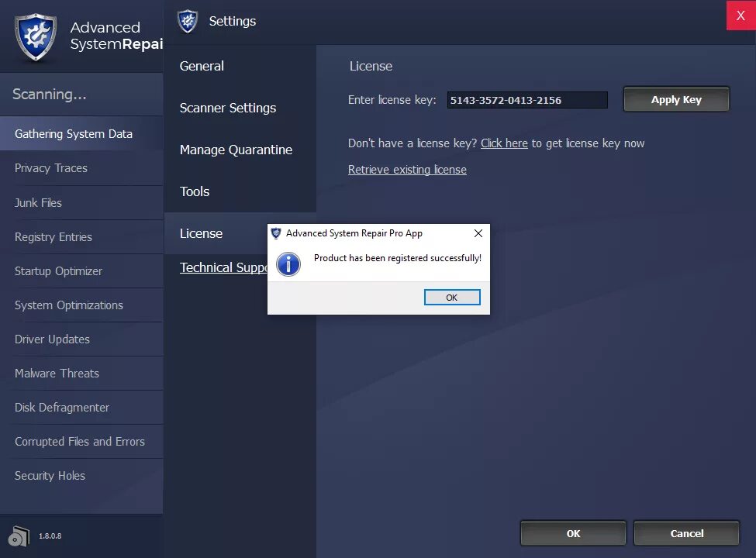
Task: Select Malware Threats in sidebar
Action: tap(81, 374)
